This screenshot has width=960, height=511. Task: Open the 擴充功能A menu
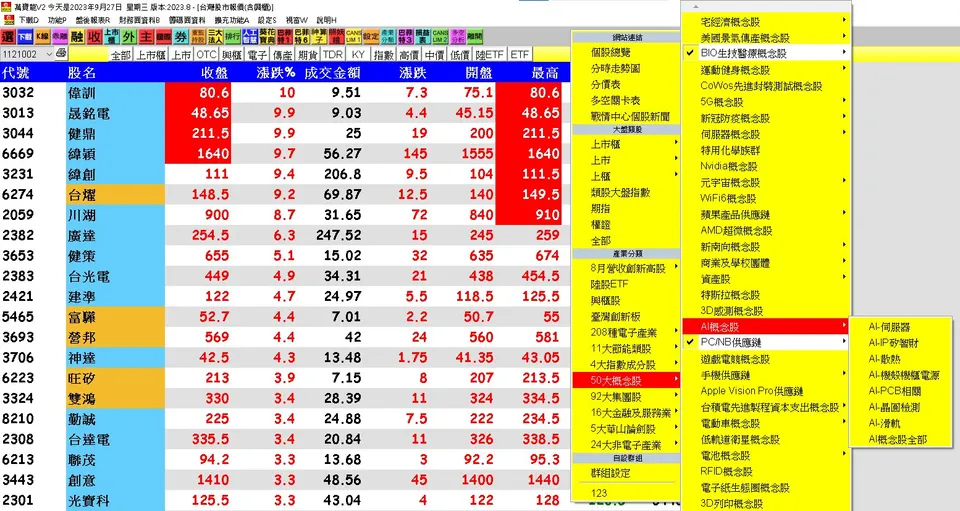coord(231,20)
